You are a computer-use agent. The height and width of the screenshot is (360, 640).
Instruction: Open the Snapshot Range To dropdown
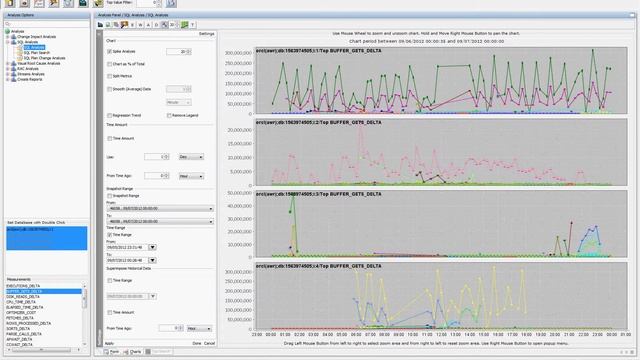pyautogui.click(x=160, y=222)
